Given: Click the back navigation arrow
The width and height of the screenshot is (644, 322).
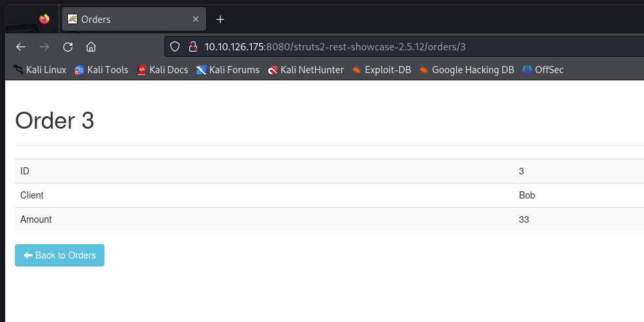Looking at the screenshot, I should click(x=21, y=47).
